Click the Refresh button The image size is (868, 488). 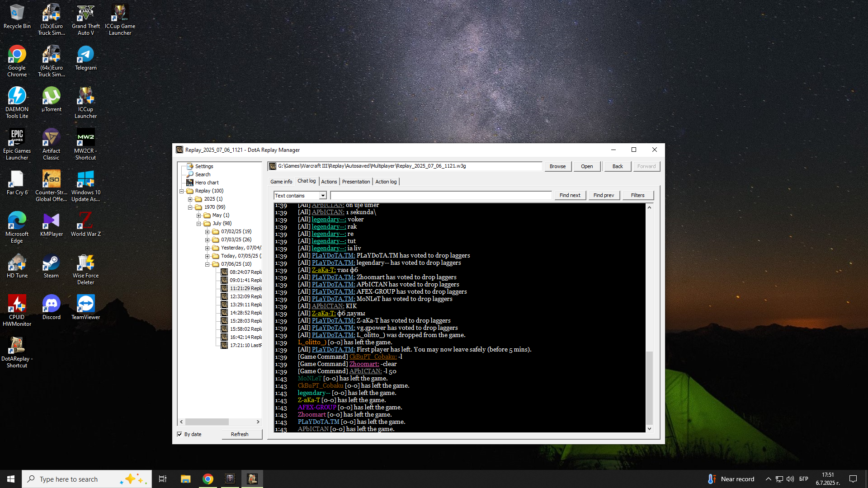240,434
